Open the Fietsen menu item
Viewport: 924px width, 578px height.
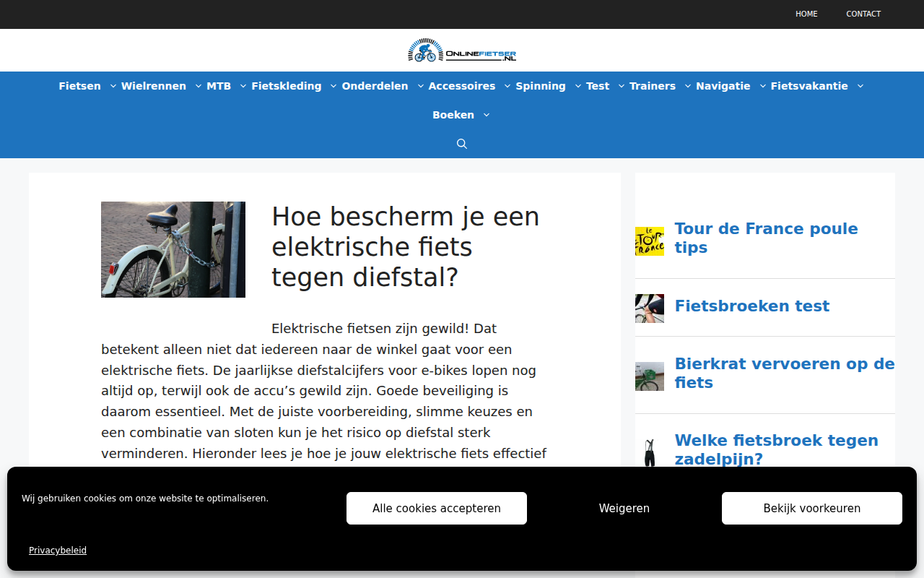tap(80, 86)
